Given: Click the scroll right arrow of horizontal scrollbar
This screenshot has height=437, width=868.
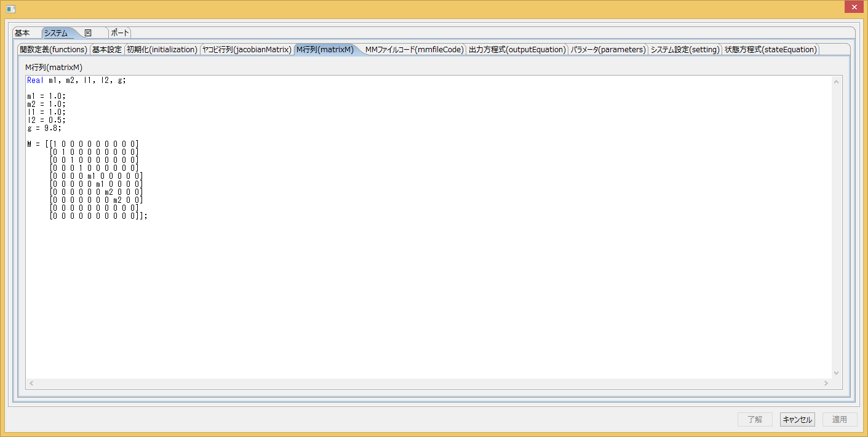Looking at the screenshot, I should (826, 383).
